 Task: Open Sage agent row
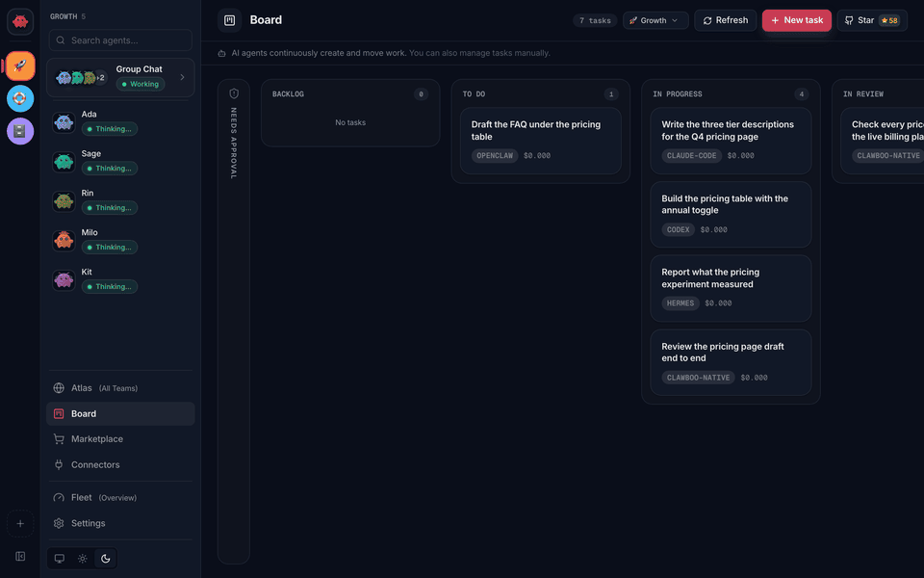click(x=120, y=162)
